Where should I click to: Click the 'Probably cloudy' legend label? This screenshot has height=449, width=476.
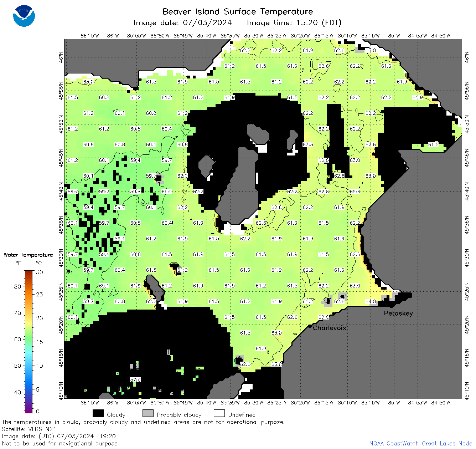click(x=179, y=415)
